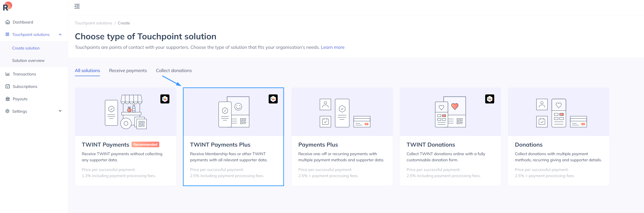644x213 pixels.
Task: Click the TWINT badge on TWINT Payments card
Action: (x=165, y=99)
